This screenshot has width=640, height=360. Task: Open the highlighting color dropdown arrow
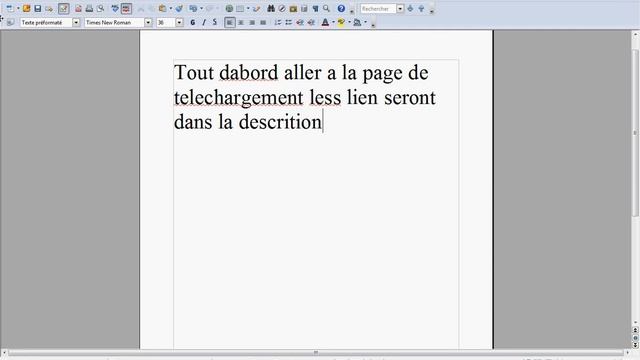pyautogui.click(x=349, y=22)
